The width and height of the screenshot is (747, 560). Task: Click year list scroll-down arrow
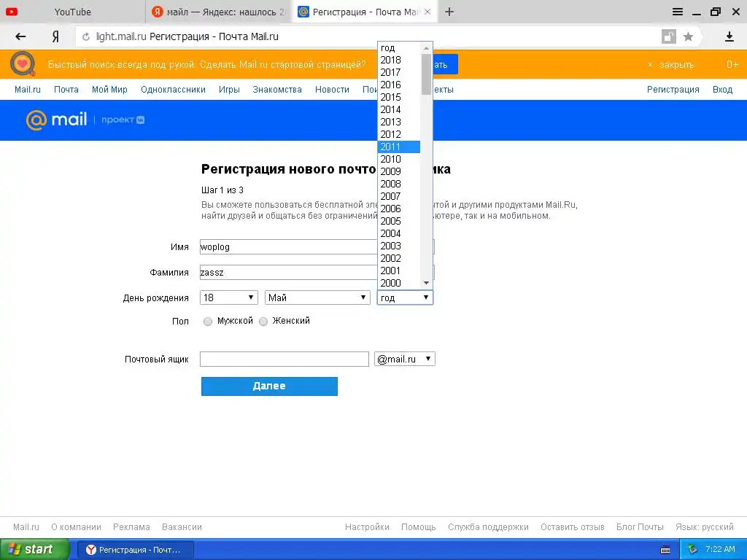pos(426,283)
